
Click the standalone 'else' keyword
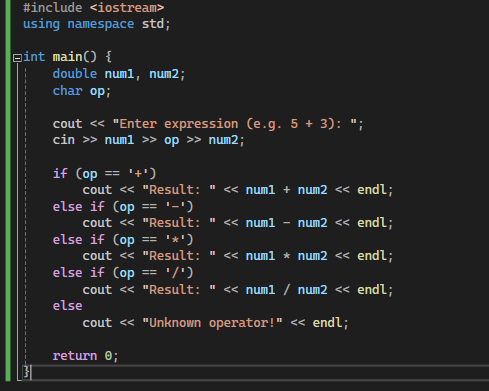67,306
